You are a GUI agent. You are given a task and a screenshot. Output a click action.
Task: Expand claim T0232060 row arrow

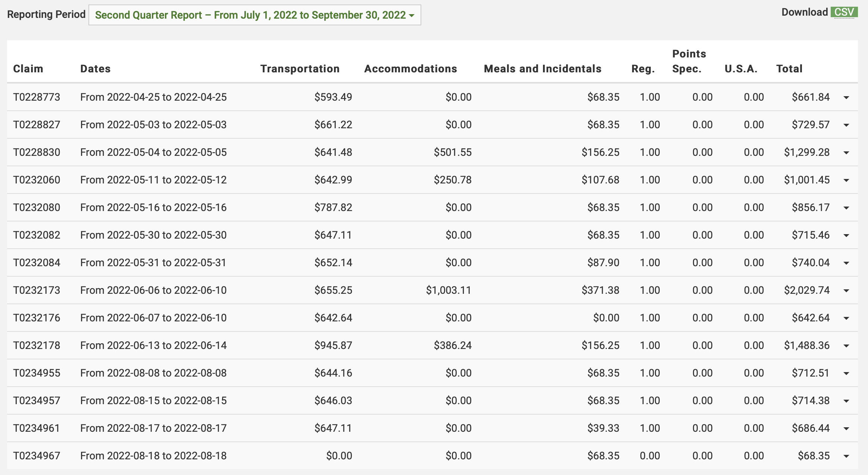846,180
